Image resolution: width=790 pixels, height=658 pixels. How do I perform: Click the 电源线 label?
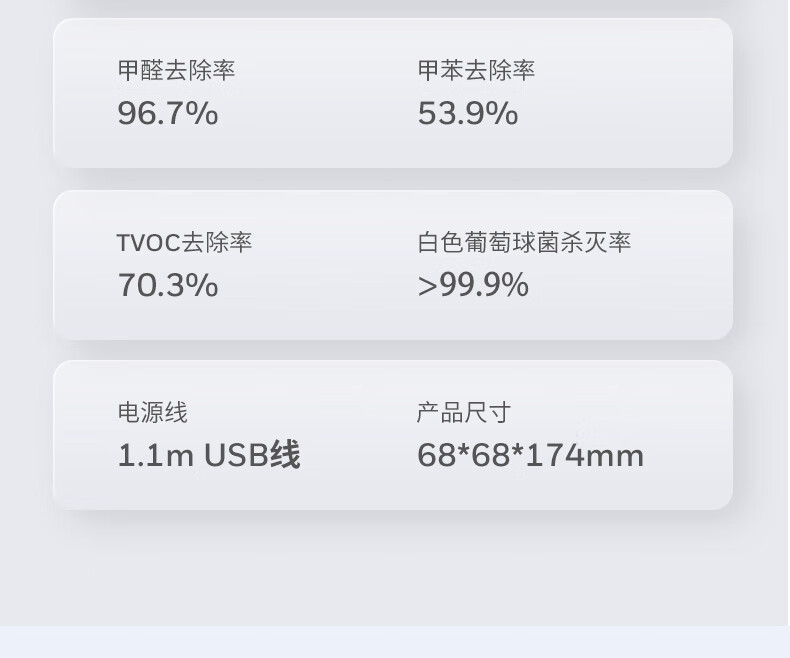click(152, 413)
